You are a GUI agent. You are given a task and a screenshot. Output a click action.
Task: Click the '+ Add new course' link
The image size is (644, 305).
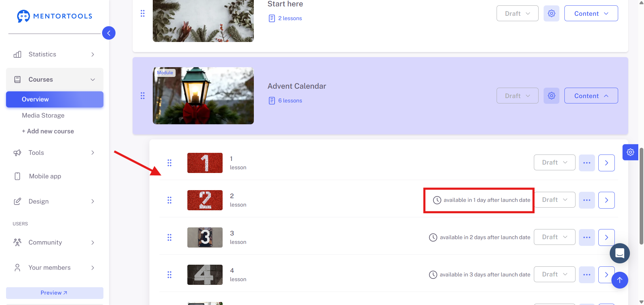point(48,131)
